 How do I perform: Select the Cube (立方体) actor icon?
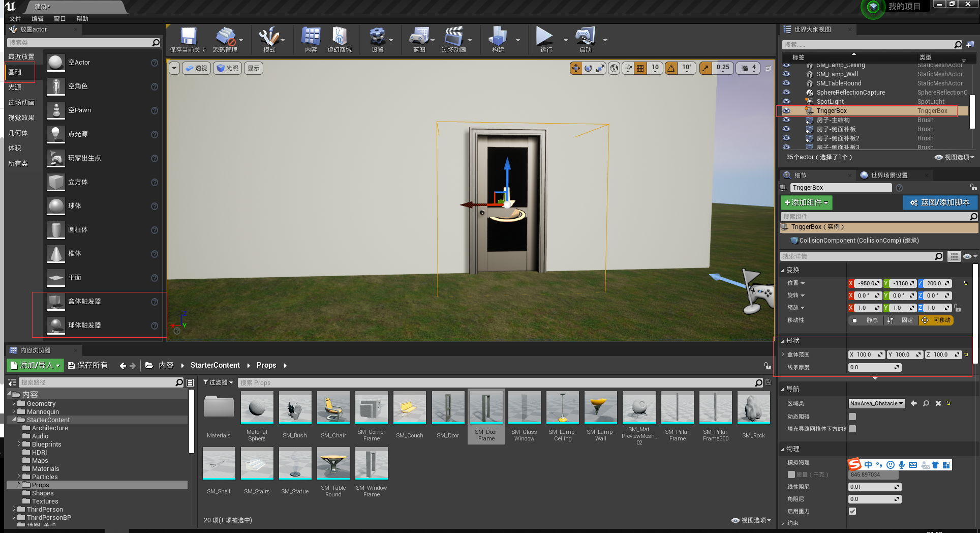tap(56, 182)
